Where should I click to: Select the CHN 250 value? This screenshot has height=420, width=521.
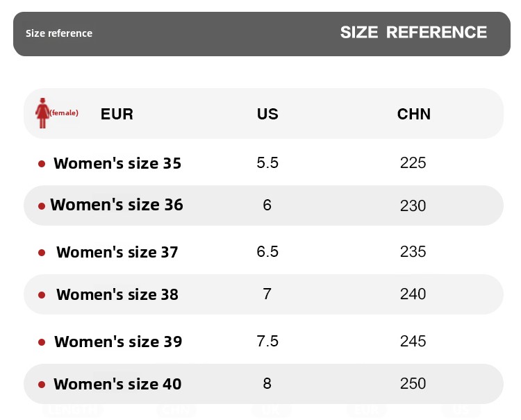413,383
